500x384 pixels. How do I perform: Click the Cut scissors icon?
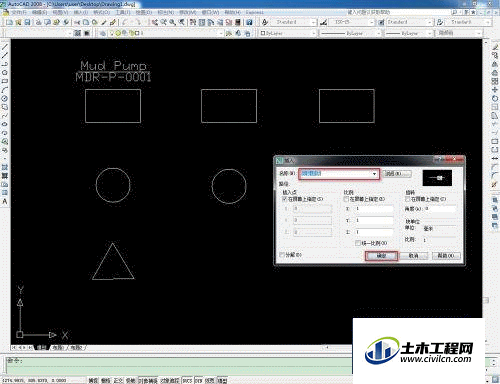(77, 22)
